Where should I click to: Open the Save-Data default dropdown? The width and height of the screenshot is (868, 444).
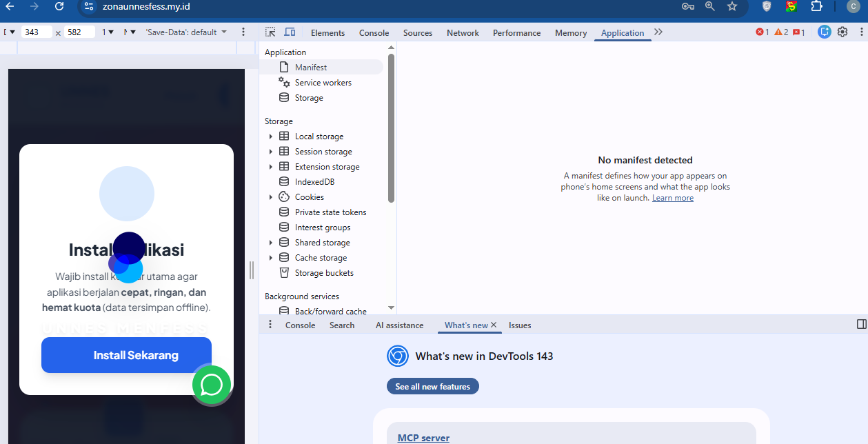(186, 32)
